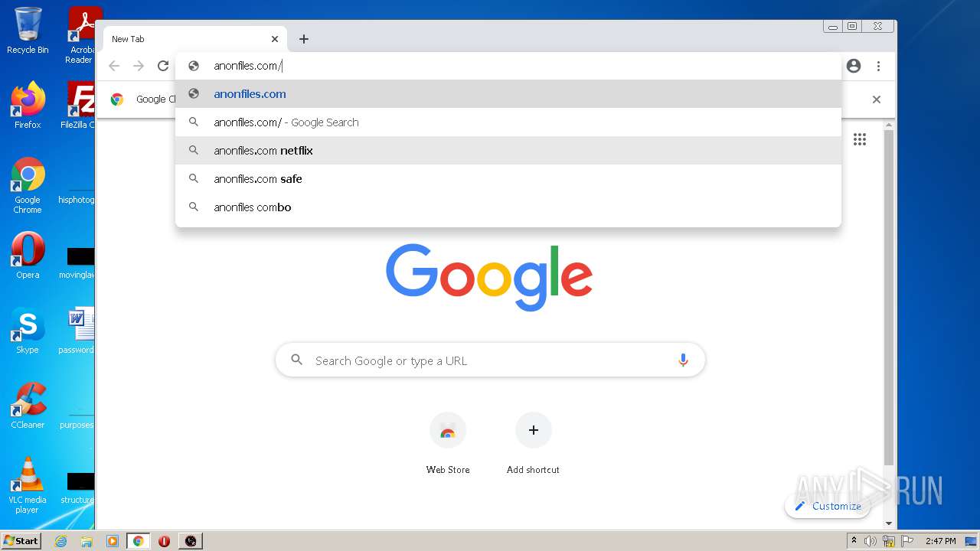
Task: Reload the page with the refresh icon
Action: 163,66
